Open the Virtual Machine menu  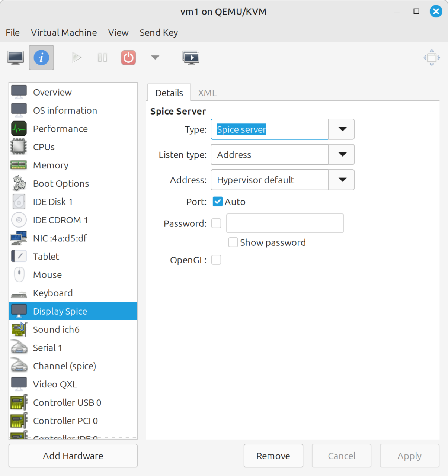[x=64, y=33]
